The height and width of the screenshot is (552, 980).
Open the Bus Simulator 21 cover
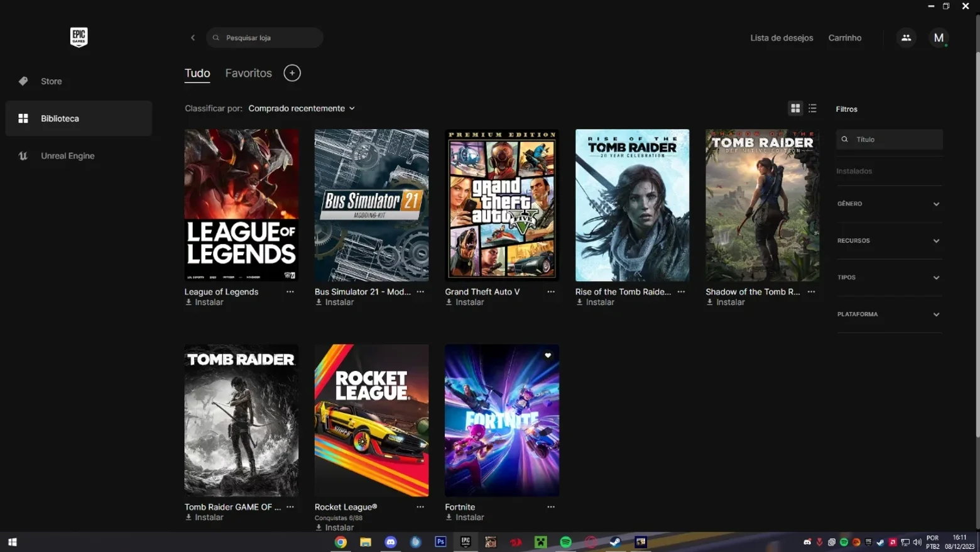tap(372, 205)
